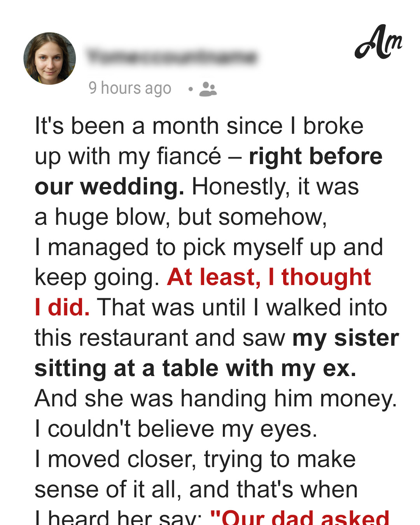Open the '9 hours ago' timestamp
This screenshot has height=525, width=420.
[x=130, y=88]
